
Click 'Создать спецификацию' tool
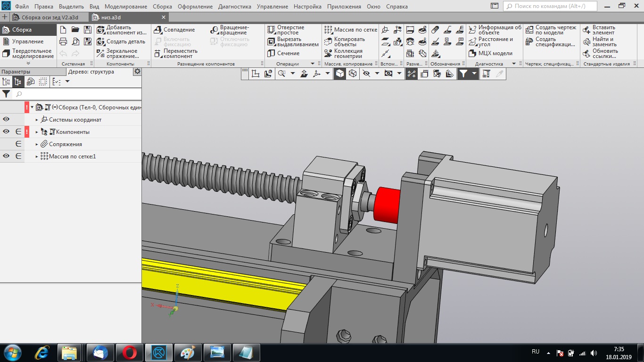pyautogui.click(x=551, y=42)
